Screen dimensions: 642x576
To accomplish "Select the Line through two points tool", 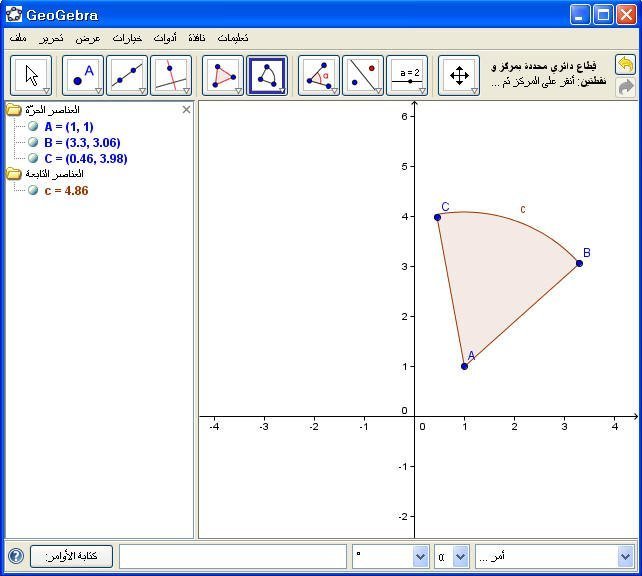I will point(127,76).
